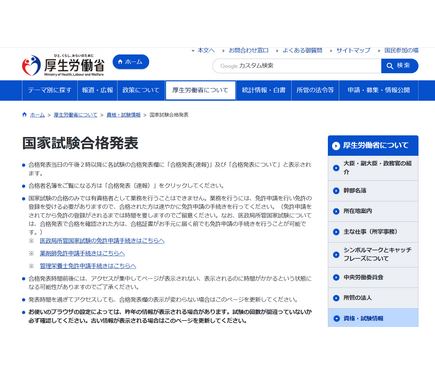Image resolution: width=435 pixels, height=375 pixels.
Task: Open 大臣・副大臣・政務官の紹介 sidebar item
Action: click(373, 168)
